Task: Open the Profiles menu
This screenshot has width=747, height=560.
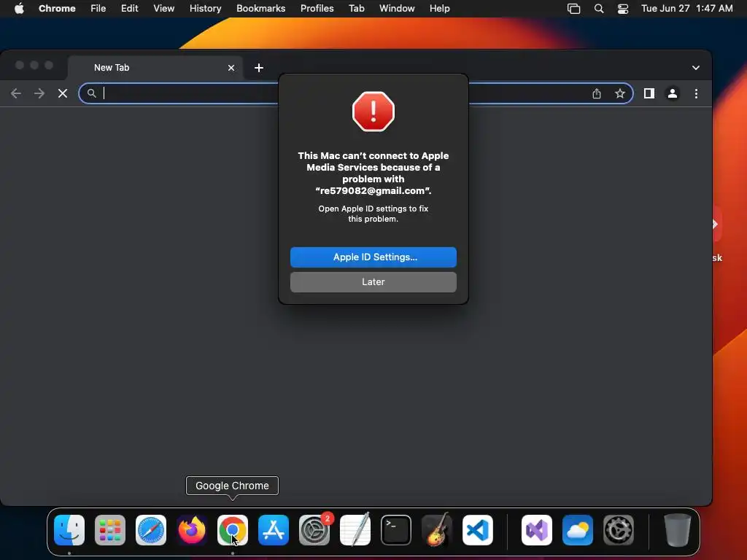Action: coord(317,9)
